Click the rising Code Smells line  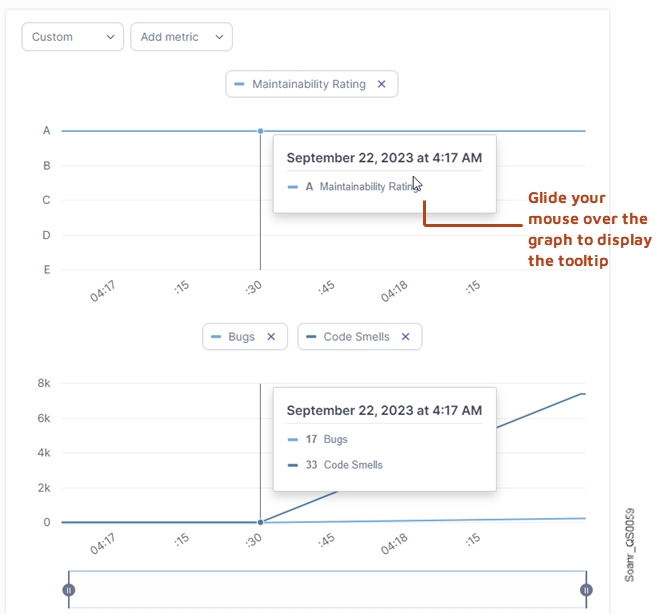click(x=540, y=417)
